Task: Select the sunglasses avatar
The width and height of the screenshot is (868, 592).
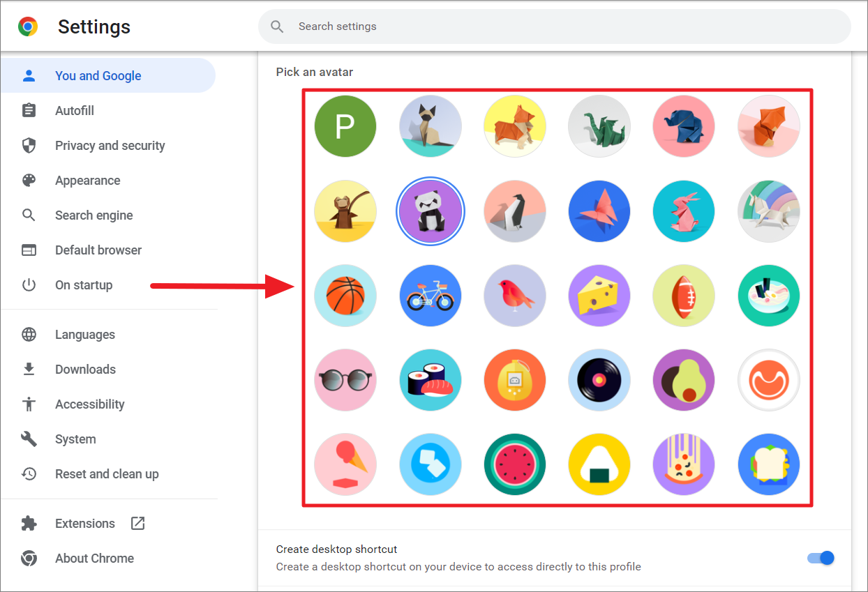Action: tap(345, 380)
